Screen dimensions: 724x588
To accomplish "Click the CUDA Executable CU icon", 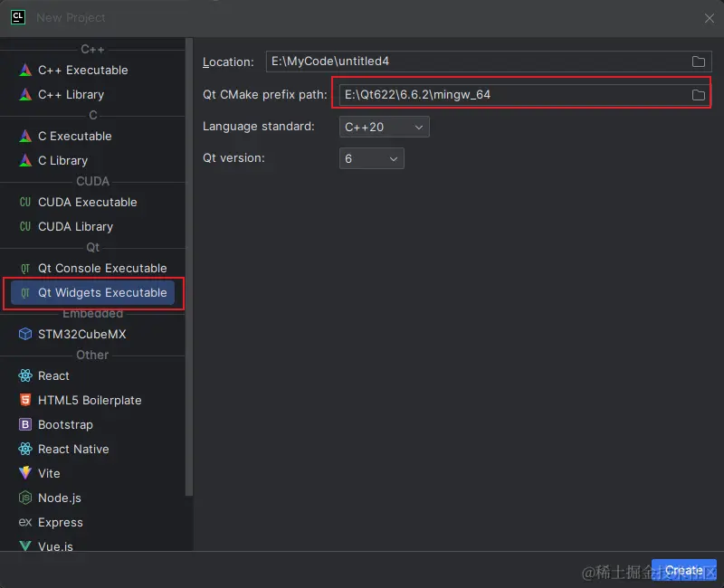I will tap(25, 202).
